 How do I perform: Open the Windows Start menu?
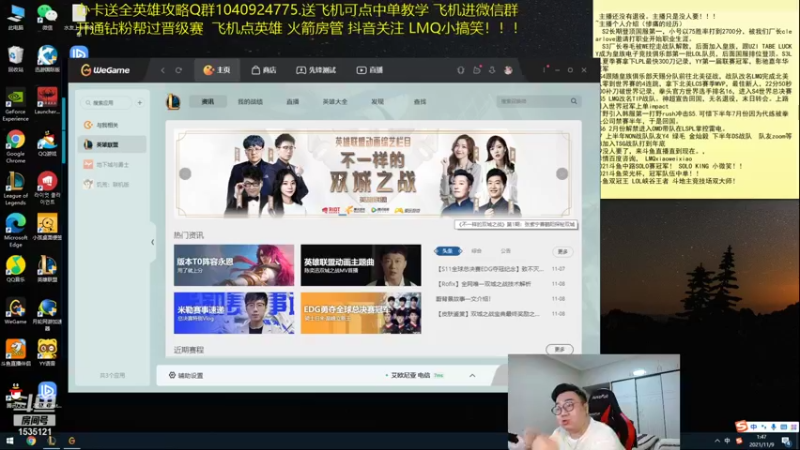click(x=9, y=441)
